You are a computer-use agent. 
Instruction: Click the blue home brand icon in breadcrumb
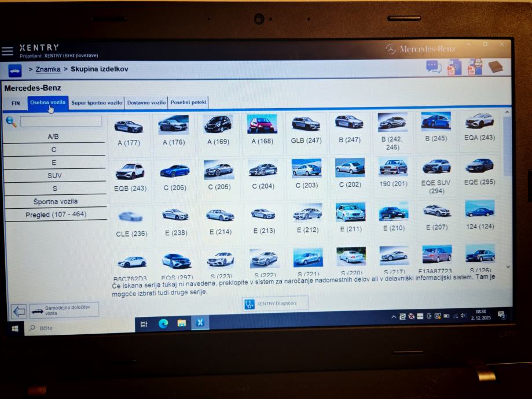[x=15, y=71]
